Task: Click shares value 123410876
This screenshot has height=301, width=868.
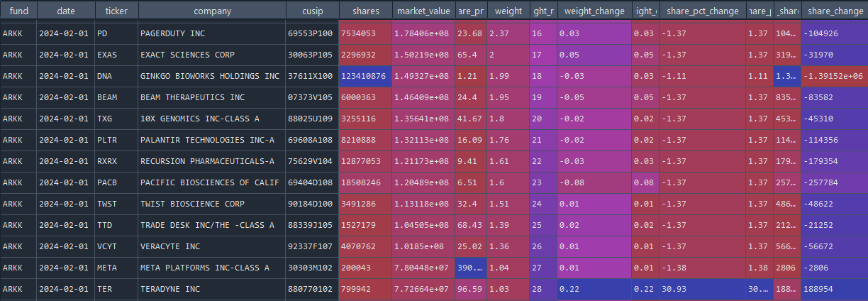Action: tap(365, 76)
